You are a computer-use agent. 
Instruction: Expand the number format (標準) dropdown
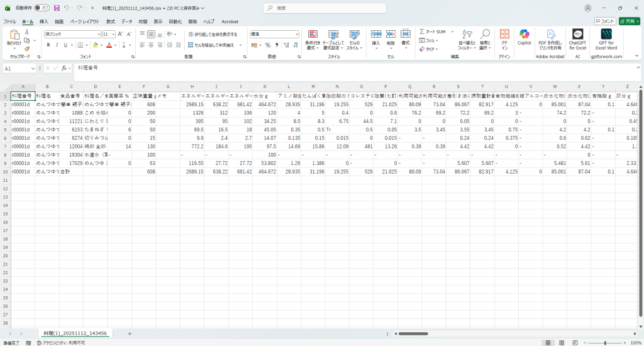pyautogui.click(x=297, y=34)
